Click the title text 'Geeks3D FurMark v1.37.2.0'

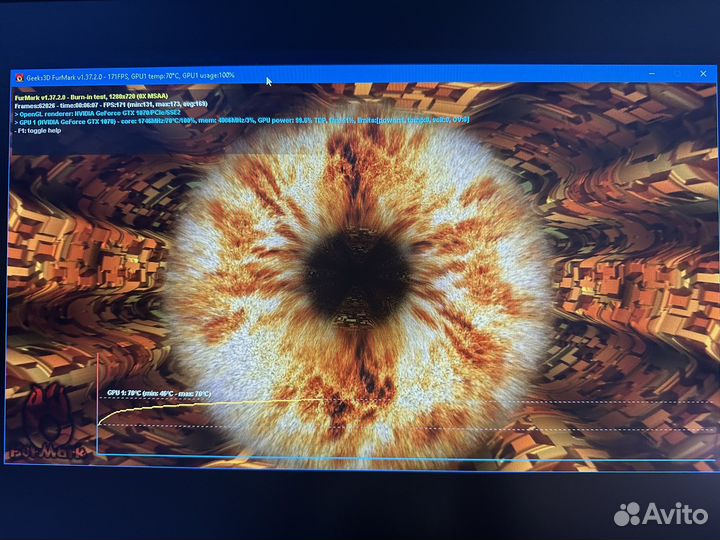point(66,77)
